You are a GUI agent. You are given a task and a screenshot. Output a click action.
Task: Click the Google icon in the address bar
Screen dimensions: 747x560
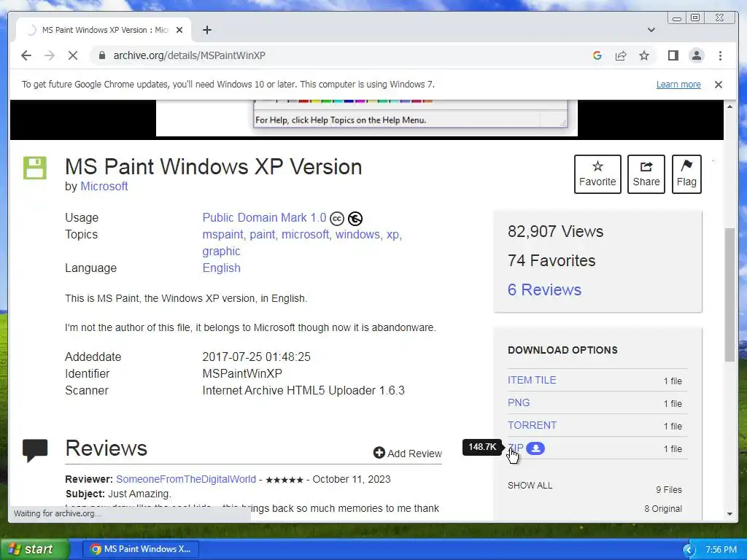click(x=597, y=55)
